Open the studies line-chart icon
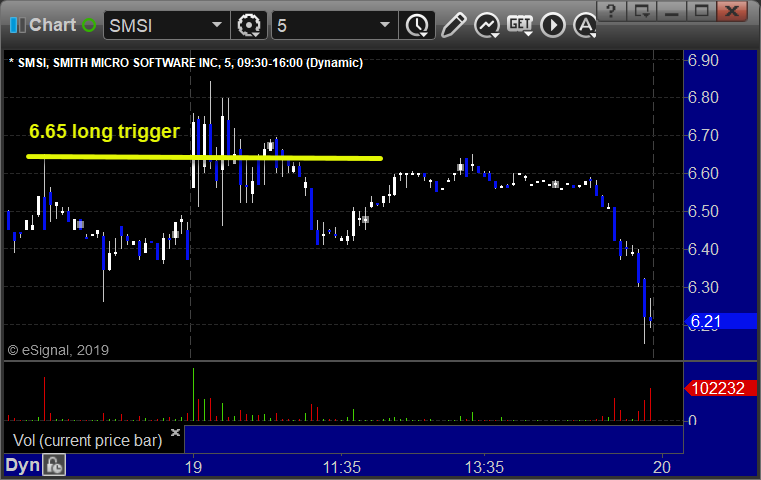 pyautogui.click(x=487, y=25)
